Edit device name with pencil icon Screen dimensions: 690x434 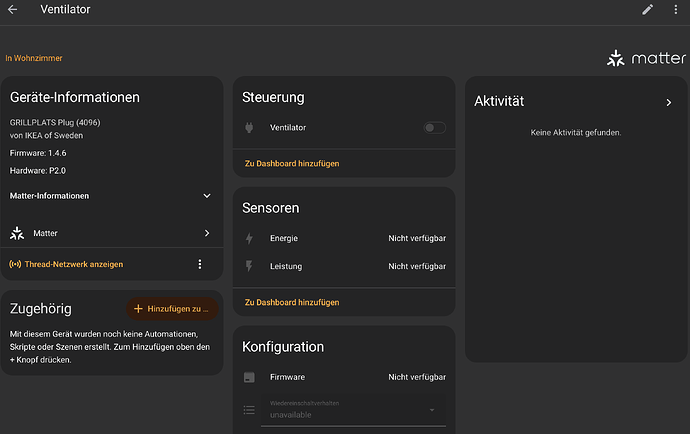point(647,9)
